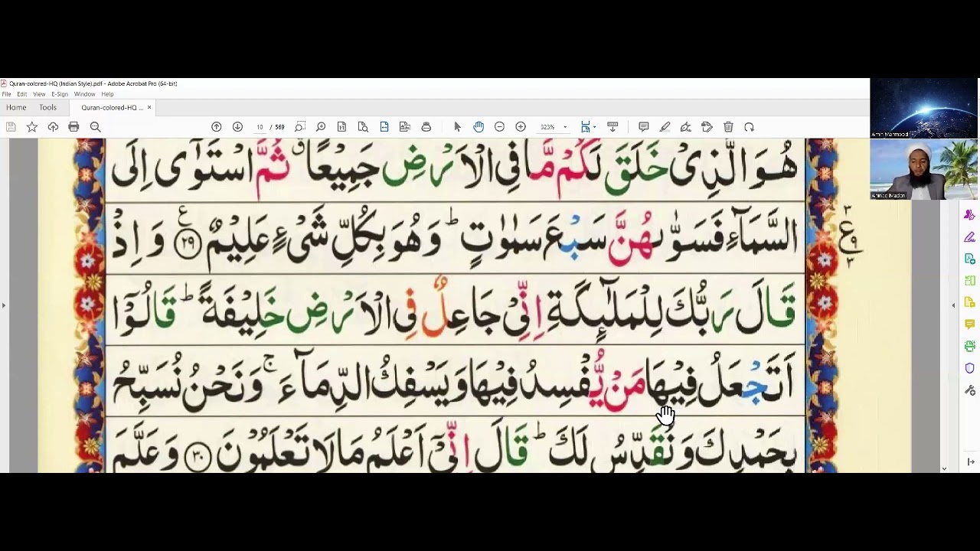Select the Quran-colored-HQ document tab
Screen dimensions: 980x551
pos(112,108)
